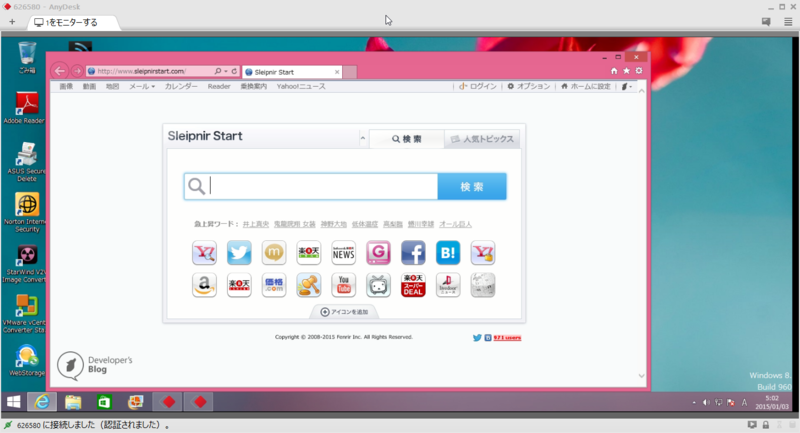Click the Windows Start button
The height and width of the screenshot is (433, 800).
(13, 402)
